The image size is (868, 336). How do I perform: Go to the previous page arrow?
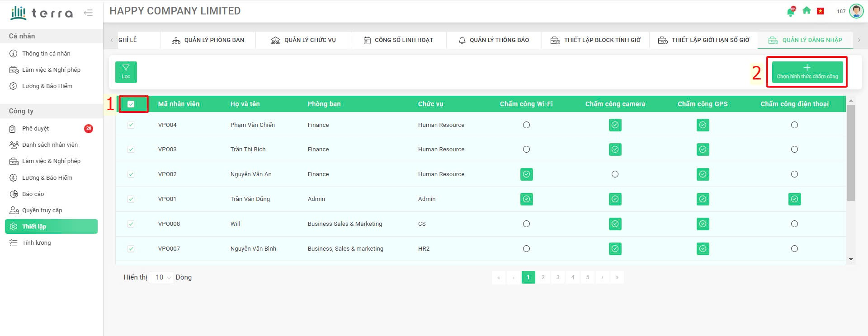click(x=514, y=277)
